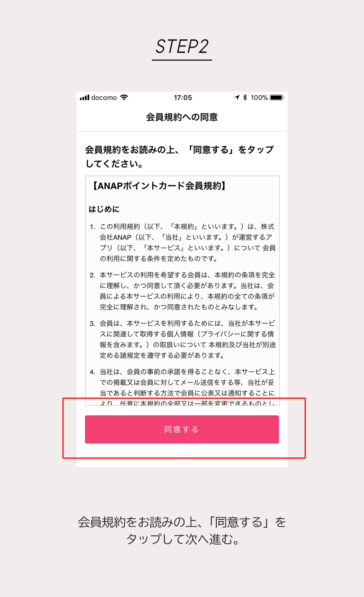Click terms clause number 3 text
The height and width of the screenshot is (597, 364).
click(183, 339)
